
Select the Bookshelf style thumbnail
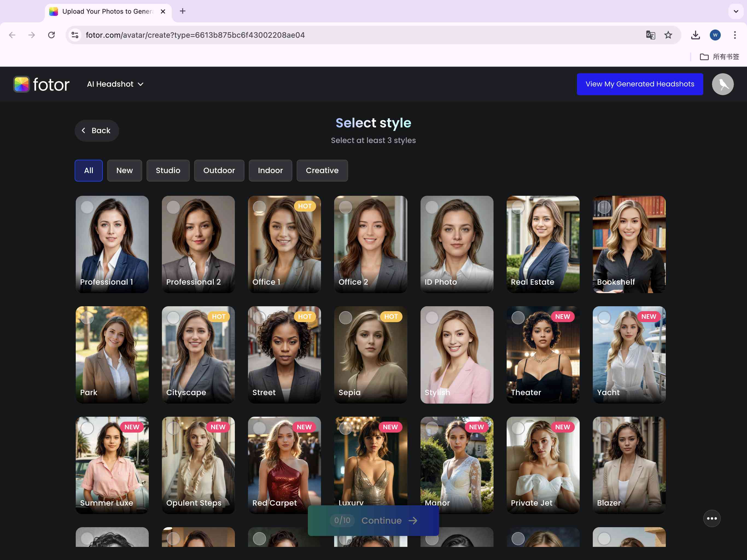coord(629,244)
